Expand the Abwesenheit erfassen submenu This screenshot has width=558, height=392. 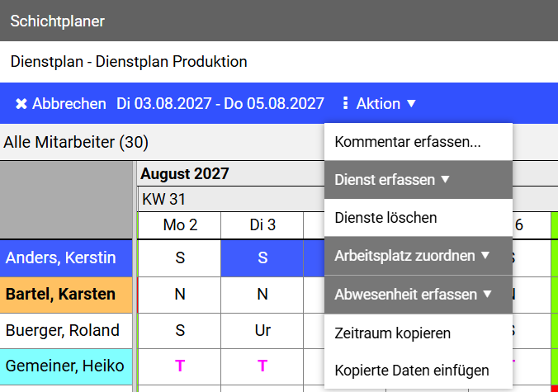click(418, 295)
